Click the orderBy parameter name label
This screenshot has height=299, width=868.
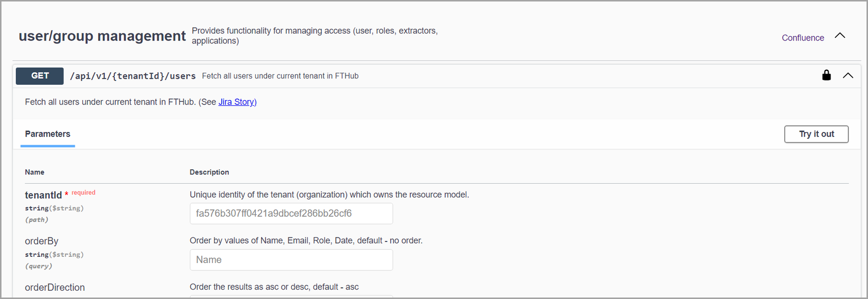[42, 241]
